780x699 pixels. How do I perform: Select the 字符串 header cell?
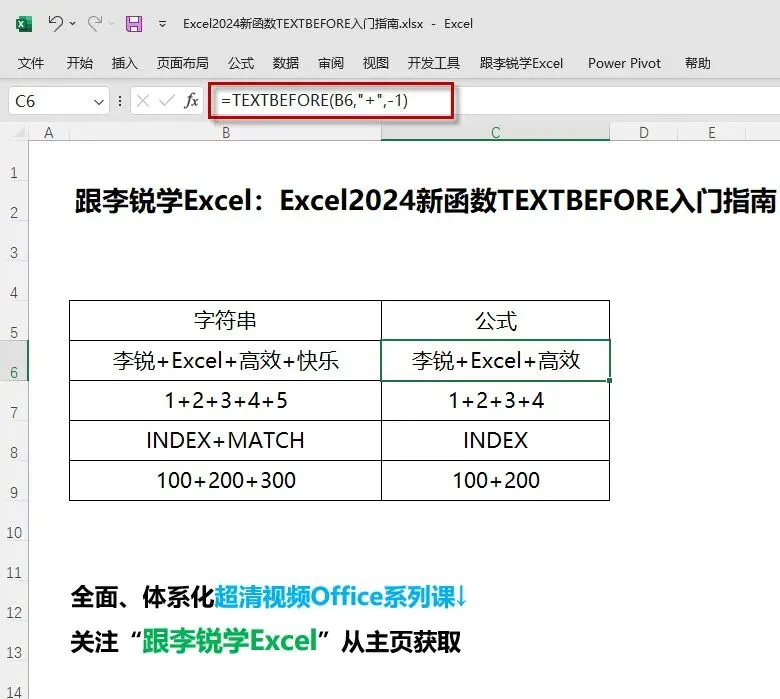click(225, 320)
